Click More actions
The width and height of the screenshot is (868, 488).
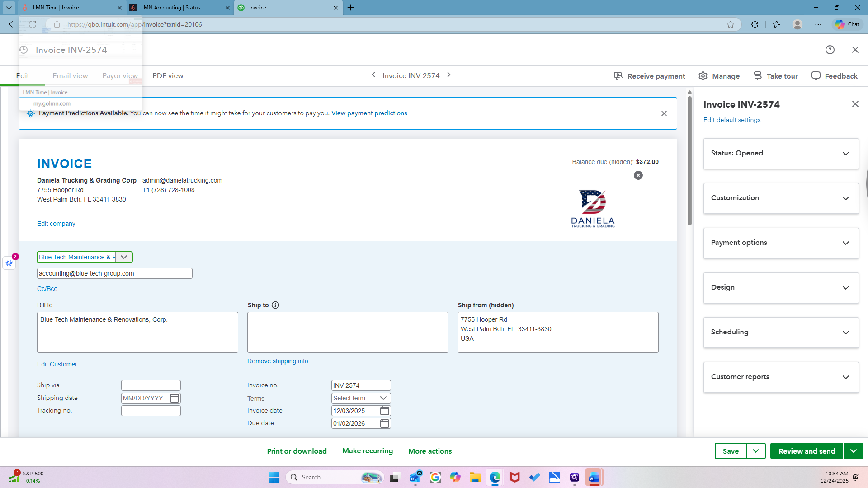(430, 451)
